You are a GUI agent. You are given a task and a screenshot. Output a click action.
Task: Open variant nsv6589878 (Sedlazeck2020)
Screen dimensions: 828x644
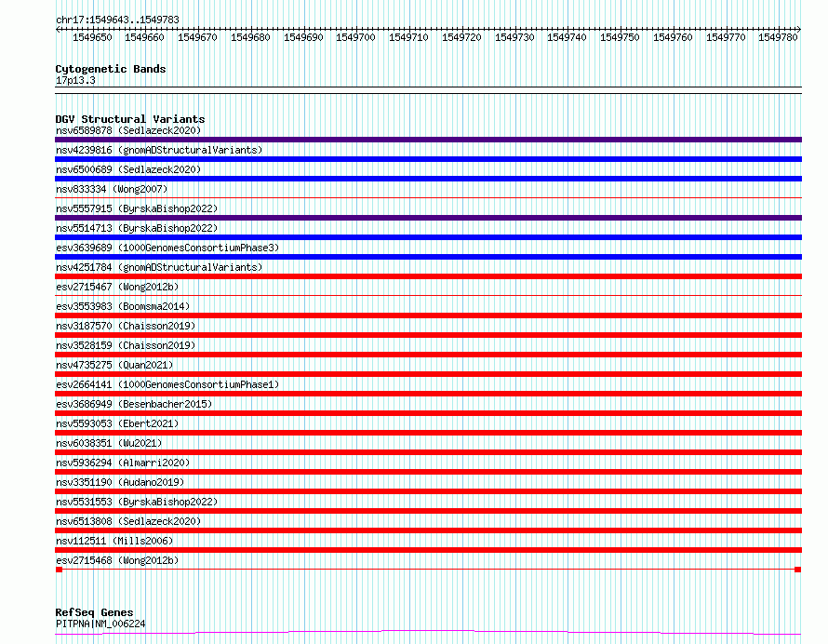click(x=128, y=130)
